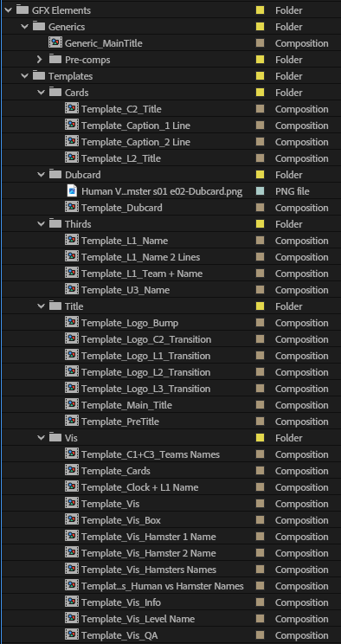Click the Template_Dubcard composition icon
Image resolution: width=341 pixels, height=644 pixels.
tap(72, 207)
